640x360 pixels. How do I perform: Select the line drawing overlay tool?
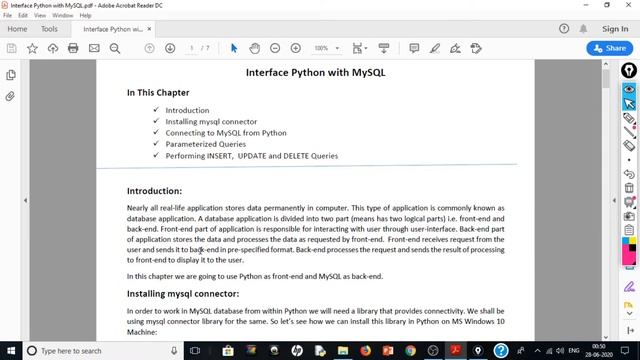[629, 132]
